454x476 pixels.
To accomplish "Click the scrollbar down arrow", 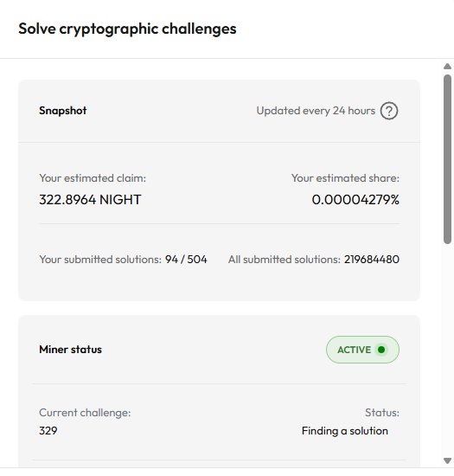I will click(447, 460).
